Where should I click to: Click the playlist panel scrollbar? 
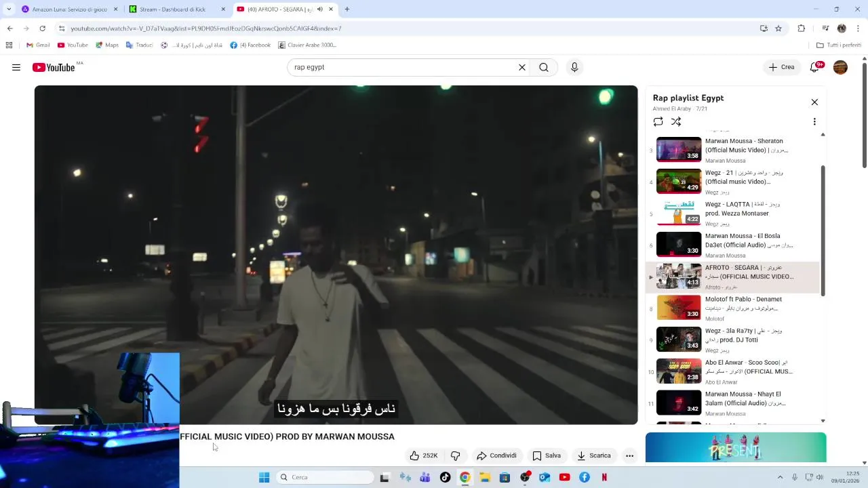823,230
